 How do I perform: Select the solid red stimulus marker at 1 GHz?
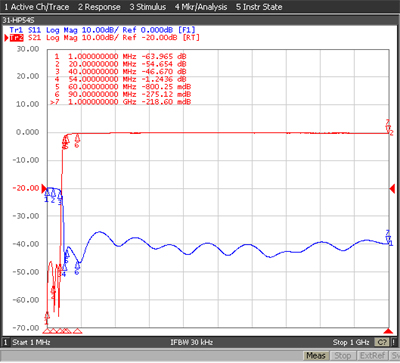click(x=388, y=331)
